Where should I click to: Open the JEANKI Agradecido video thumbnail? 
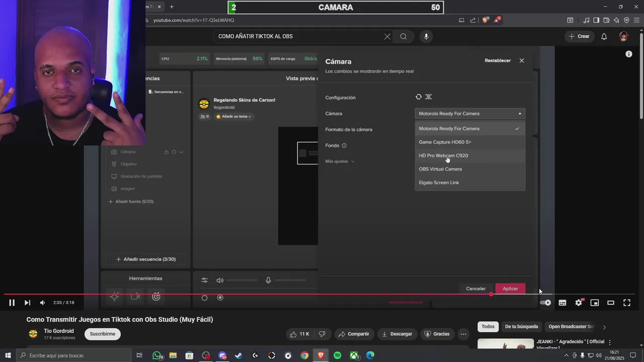tap(506, 344)
